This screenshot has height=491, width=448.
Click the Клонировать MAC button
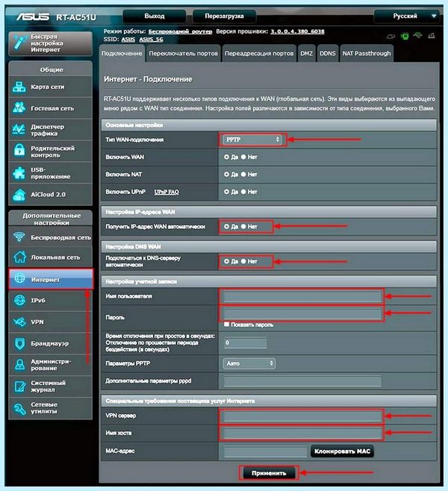(342, 451)
